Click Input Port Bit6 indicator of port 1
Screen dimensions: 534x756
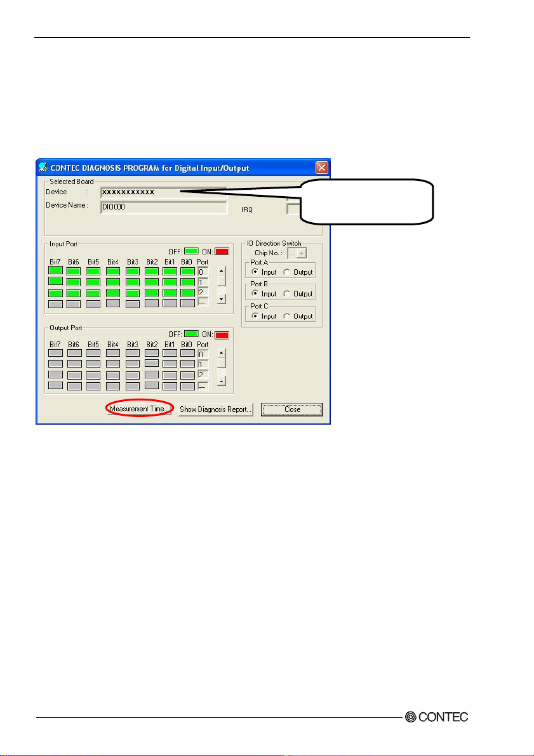[x=73, y=282]
